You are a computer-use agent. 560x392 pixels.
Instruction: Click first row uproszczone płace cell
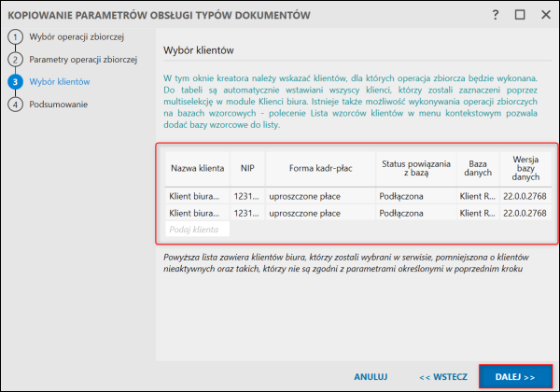click(x=320, y=196)
